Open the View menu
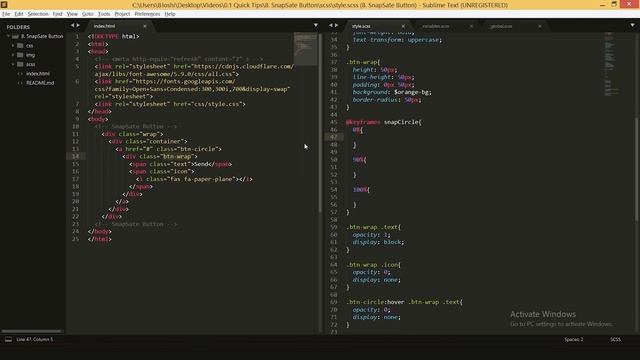640x360 pixels. [72, 14]
